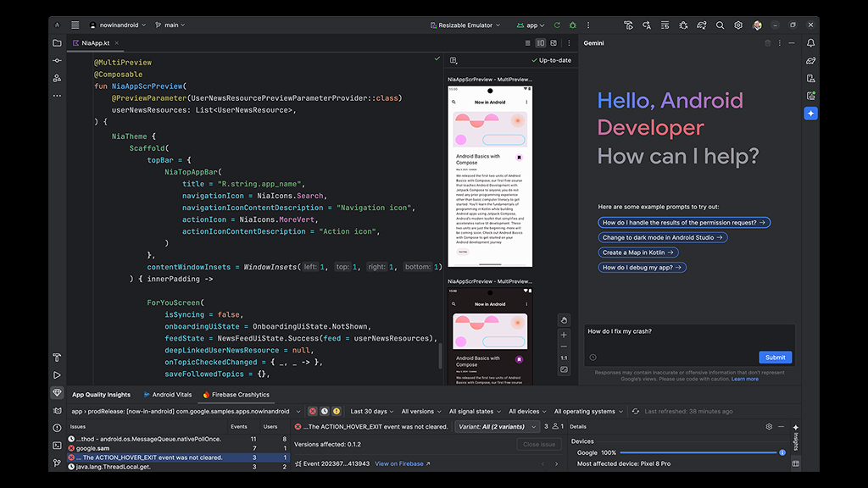The height and width of the screenshot is (488, 868).
Task: Open IDE settings gear in top toolbar
Action: [738, 25]
